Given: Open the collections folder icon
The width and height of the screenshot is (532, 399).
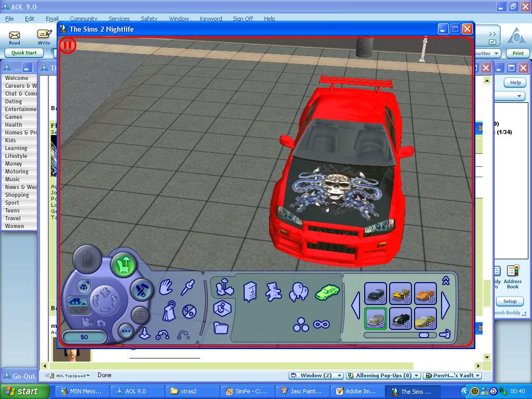Looking at the screenshot, I should [221, 328].
